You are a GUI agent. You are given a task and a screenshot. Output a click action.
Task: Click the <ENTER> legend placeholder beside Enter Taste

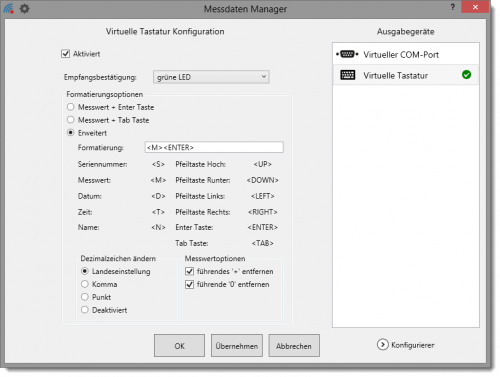click(263, 227)
